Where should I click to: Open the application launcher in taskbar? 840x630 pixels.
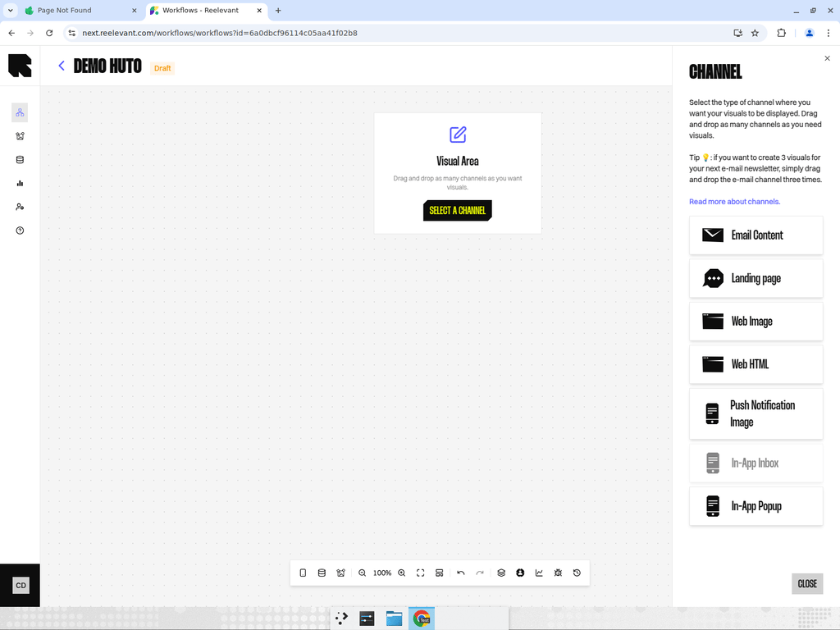coord(341,619)
